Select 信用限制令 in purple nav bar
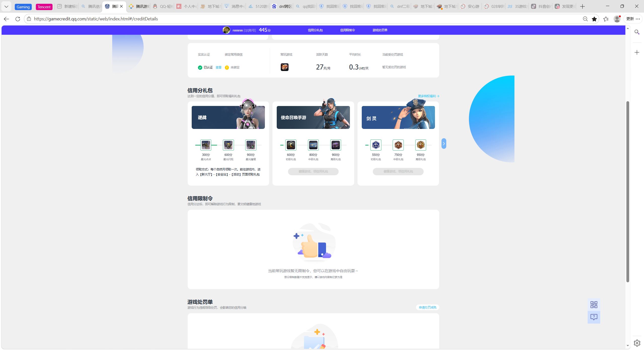Image resolution: width=644 pixels, height=350 pixels. (x=347, y=30)
